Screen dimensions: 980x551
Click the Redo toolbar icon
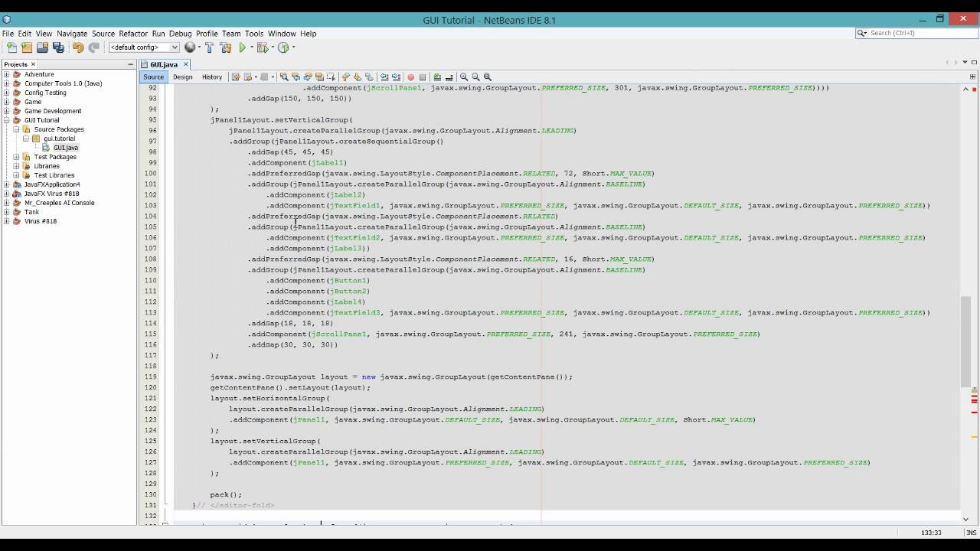pyautogui.click(x=93, y=47)
